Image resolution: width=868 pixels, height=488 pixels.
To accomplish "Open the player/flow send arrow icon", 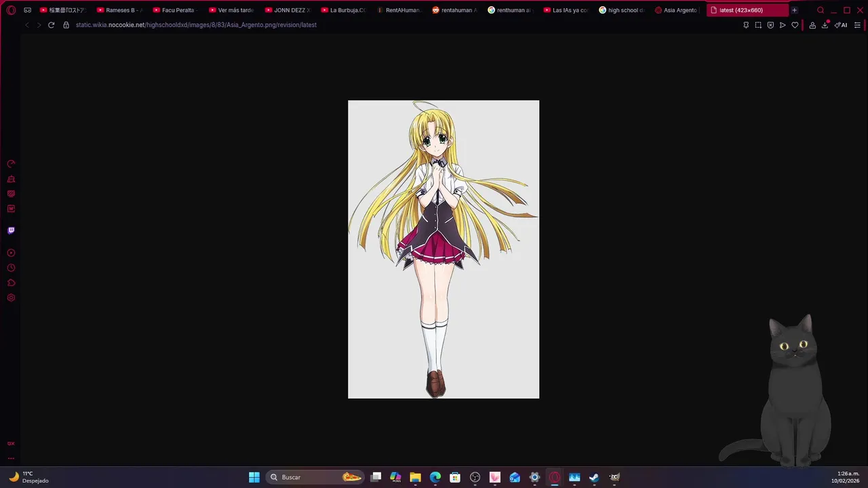I will click(783, 25).
